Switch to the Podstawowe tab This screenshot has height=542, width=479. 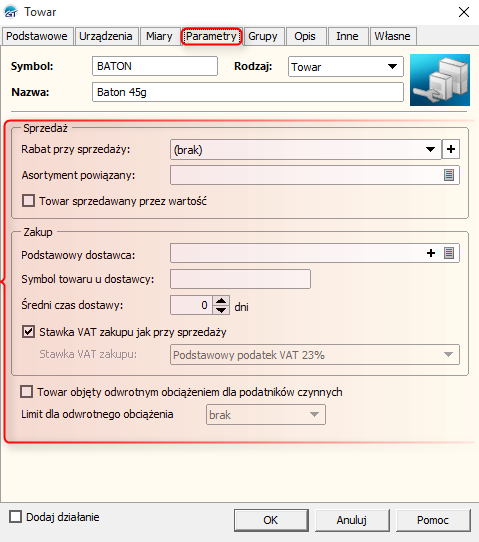point(37,36)
